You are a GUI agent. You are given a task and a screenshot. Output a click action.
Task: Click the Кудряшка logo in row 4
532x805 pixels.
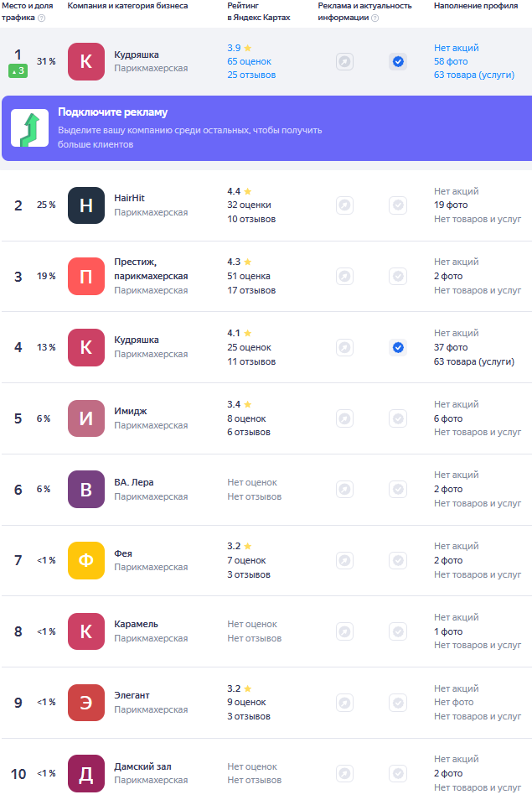tap(86, 347)
